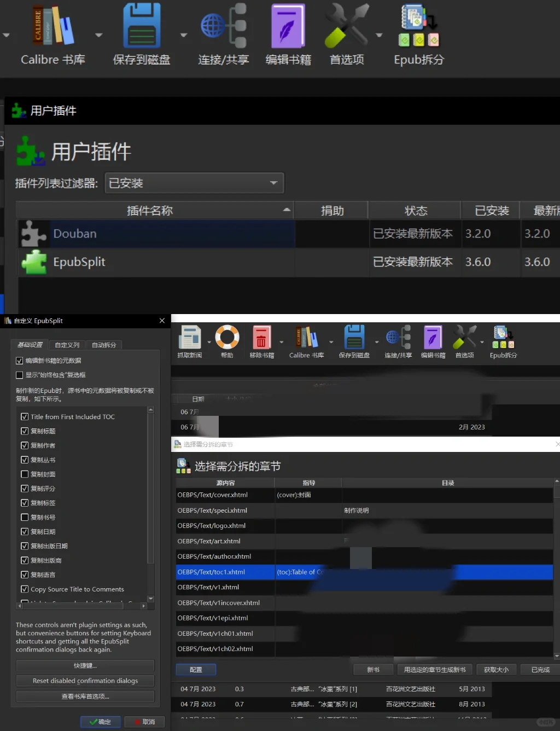The height and width of the screenshot is (731, 560).
Task: Toggle Title from First Included TOC checkbox
Action: tap(25, 416)
